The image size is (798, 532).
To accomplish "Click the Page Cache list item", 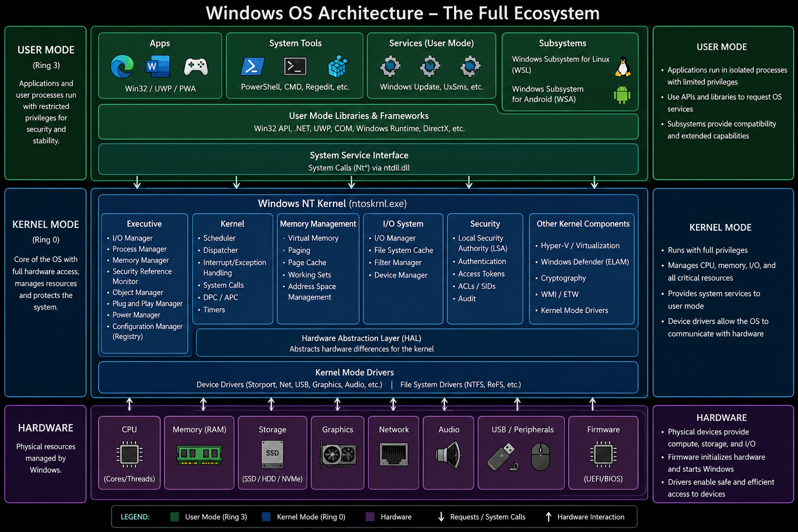I will click(x=307, y=263).
